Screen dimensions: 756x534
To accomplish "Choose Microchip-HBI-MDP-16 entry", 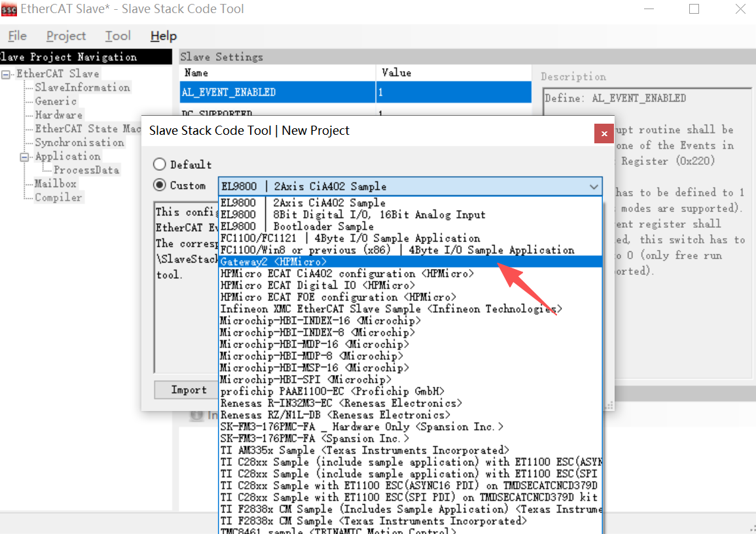I will 410,345.
